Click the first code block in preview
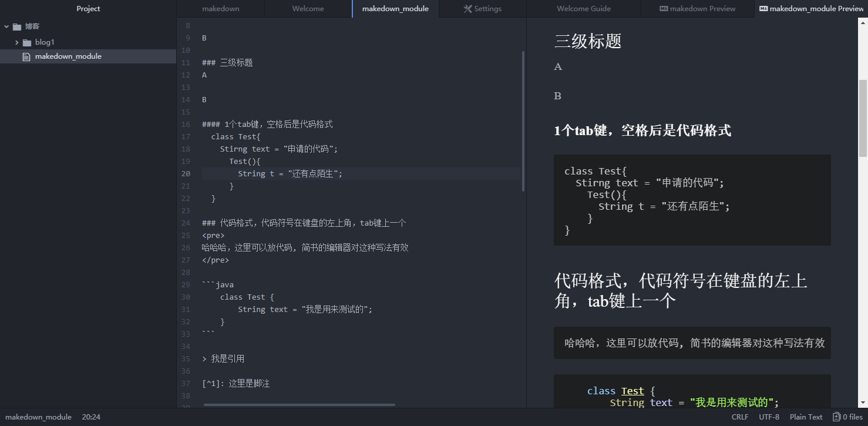The image size is (868, 426). click(692, 200)
